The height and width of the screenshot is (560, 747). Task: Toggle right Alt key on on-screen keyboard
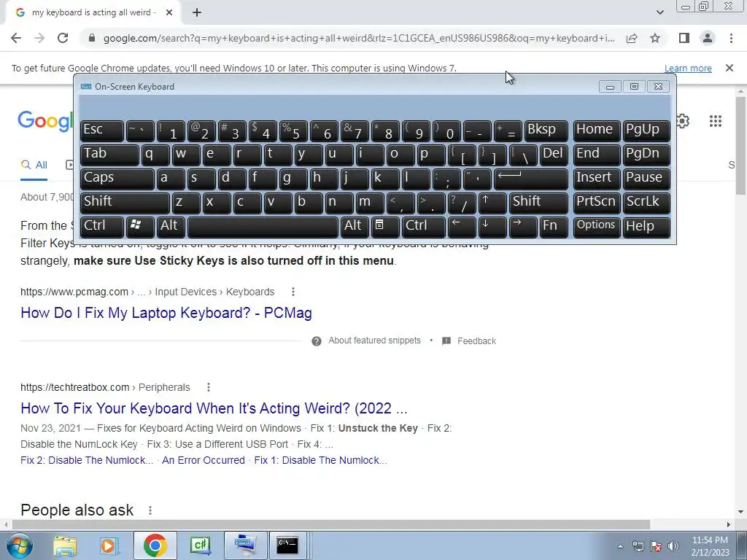pos(355,227)
